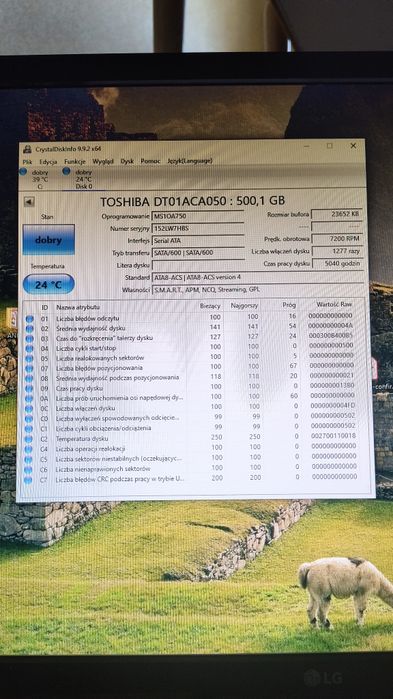Screen dimensions: 393x699
Task: Click the 24 °C temperature button
Action: 49,284
